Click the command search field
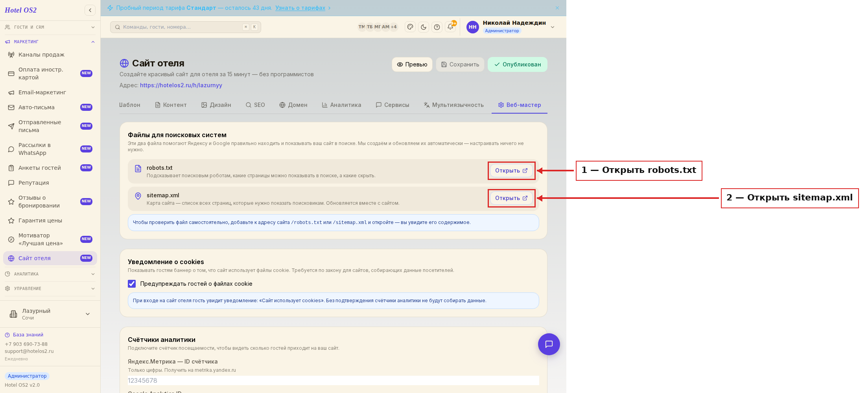This screenshot has width=868, height=393. 185,27
